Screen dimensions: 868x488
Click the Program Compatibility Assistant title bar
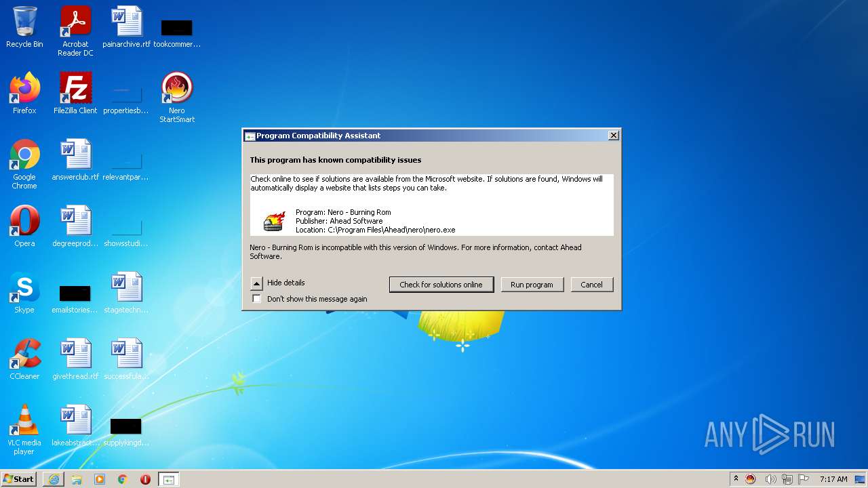pyautogui.click(x=431, y=136)
